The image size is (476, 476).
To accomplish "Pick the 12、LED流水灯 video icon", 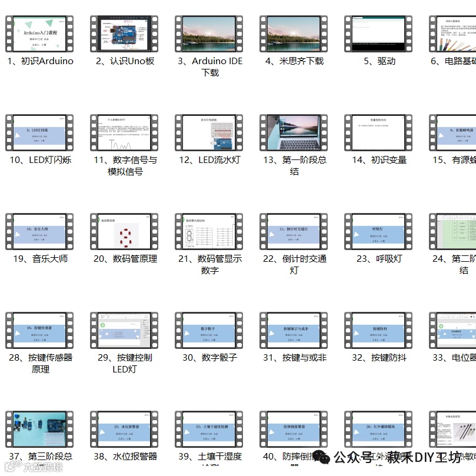I will pos(209,132).
